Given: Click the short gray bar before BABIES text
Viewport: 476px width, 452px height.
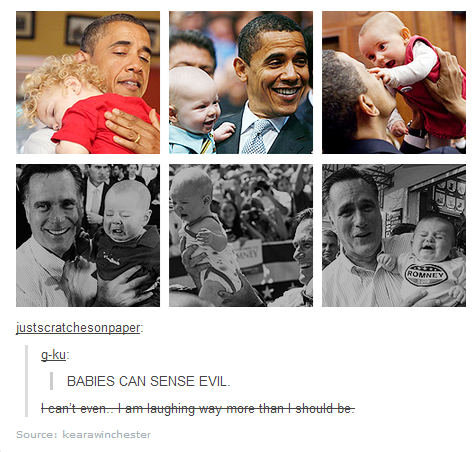Looking at the screenshot, I should (x=51, y=381).
